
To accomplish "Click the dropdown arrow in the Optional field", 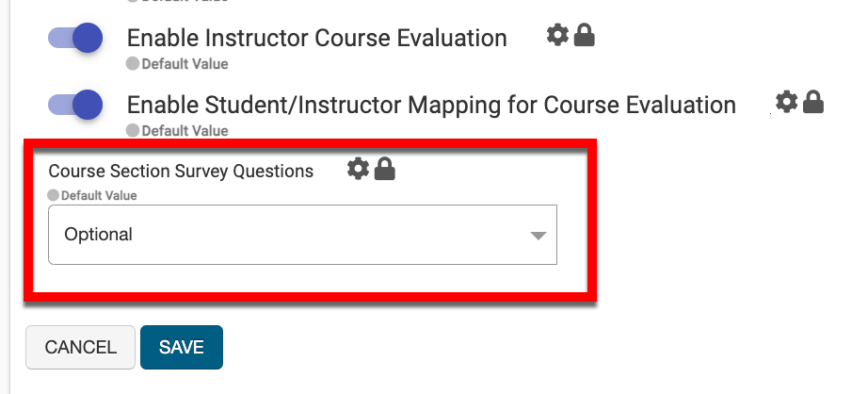I will click(538, 236).
